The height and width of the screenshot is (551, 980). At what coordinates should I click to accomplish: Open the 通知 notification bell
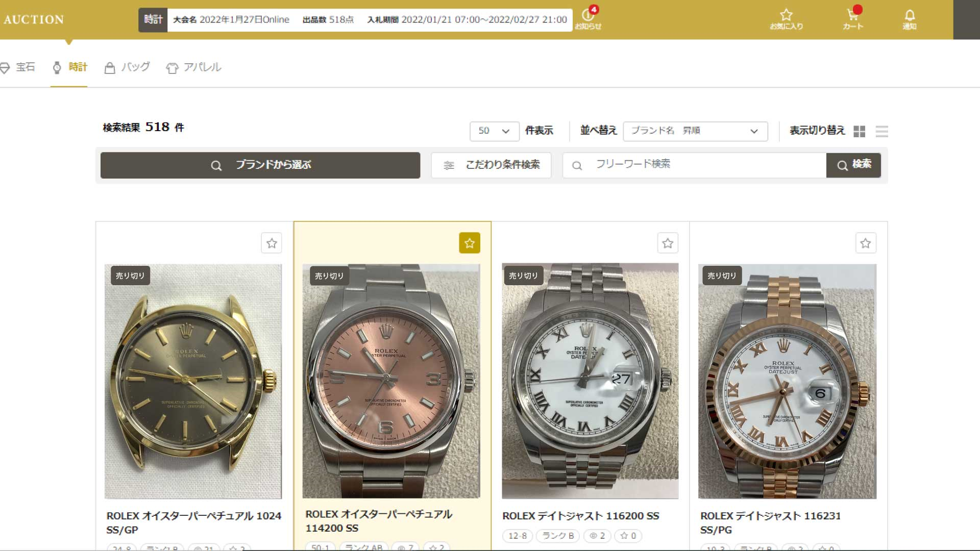click(x=910, y=19)
